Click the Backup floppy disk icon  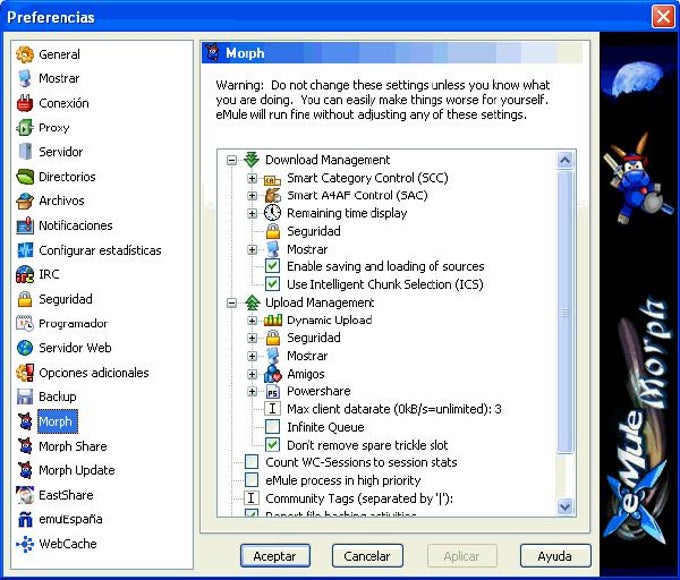pos(25,396)
